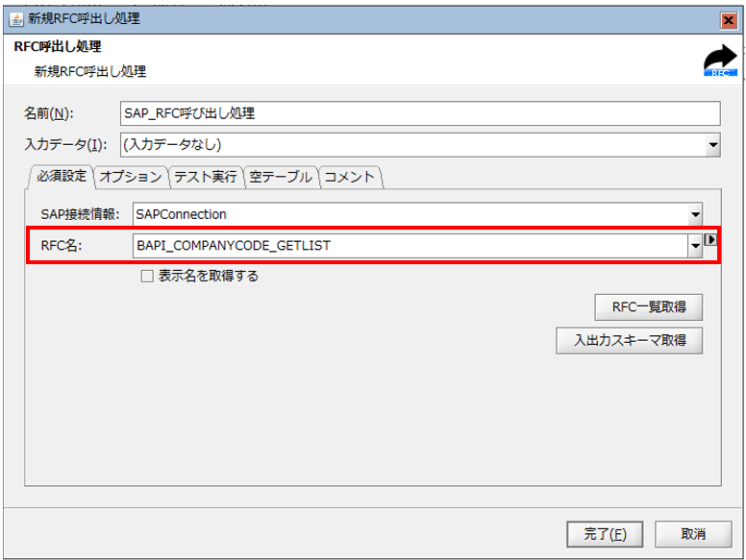Click inside BAPI_COMPANYCODE_GETLIST text field
The width and height of the screenshot is (746, 560).
[410, 246]
